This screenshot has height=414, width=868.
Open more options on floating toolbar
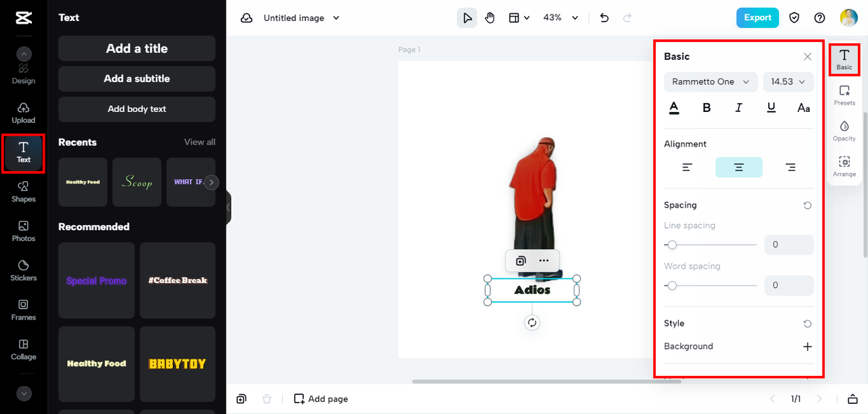[544, 261]
